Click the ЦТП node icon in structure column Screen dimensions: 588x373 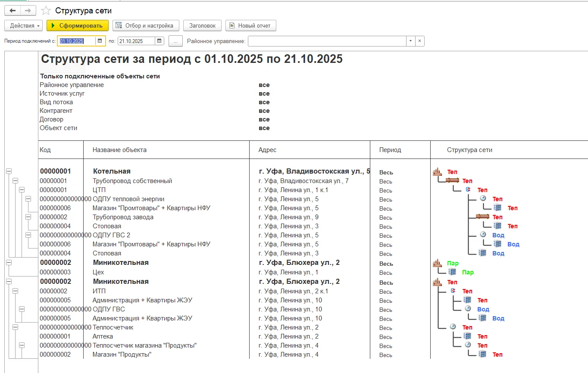468,190
